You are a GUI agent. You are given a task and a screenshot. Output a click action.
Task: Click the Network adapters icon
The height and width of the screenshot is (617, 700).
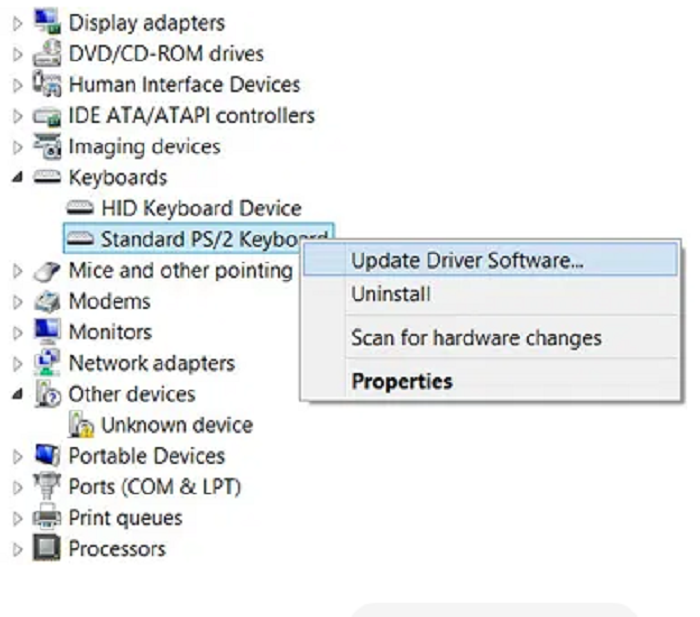coord(47,363)
